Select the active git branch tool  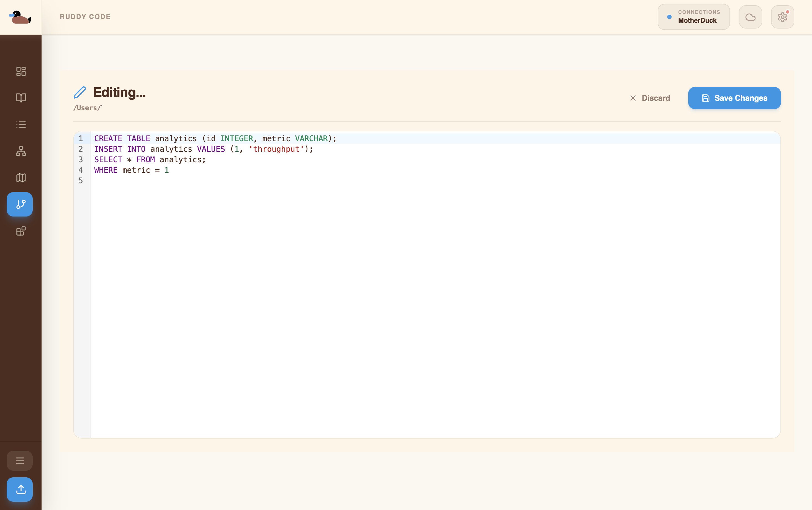pos(20,204)
